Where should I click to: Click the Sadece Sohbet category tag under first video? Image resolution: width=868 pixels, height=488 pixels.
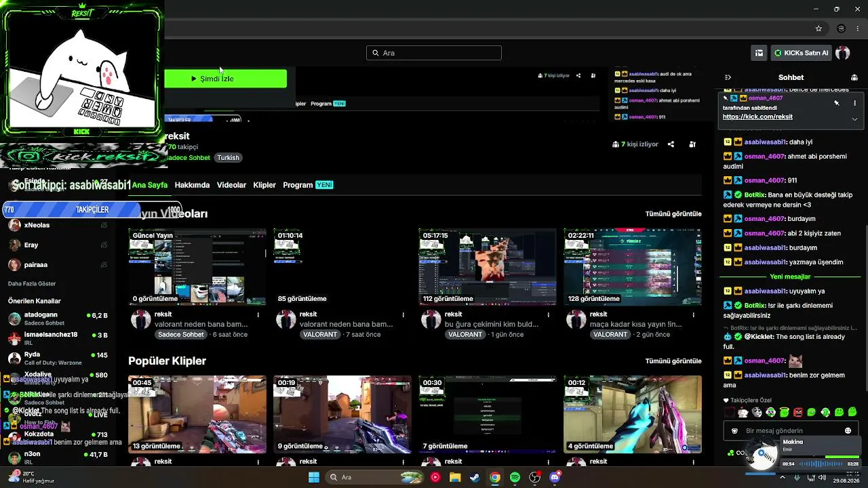pos(181,335)
